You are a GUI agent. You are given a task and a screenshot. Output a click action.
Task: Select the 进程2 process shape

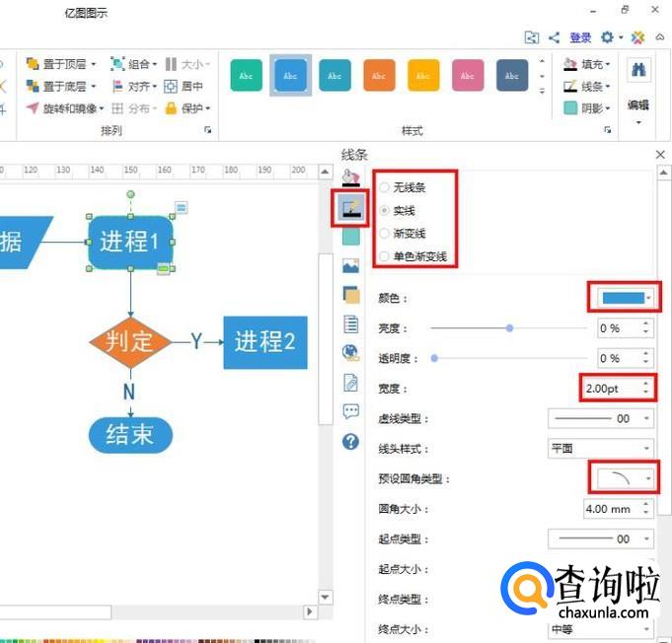tap(265, 342)
